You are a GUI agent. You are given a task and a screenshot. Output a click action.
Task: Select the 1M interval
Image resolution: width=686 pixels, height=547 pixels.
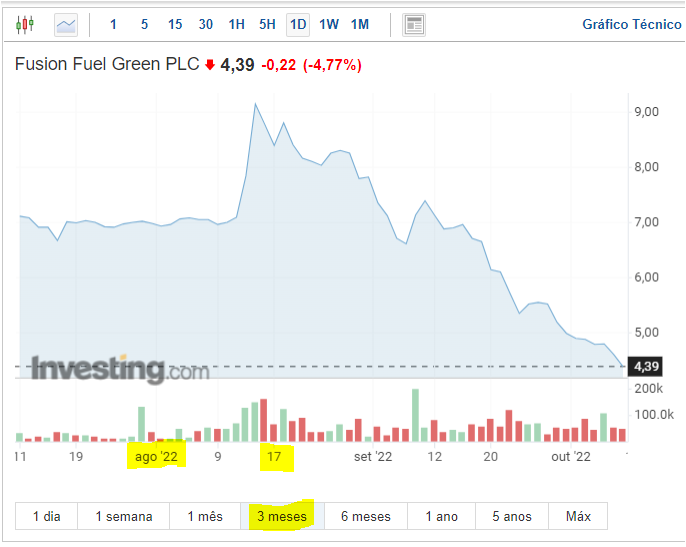pos(360,25)
